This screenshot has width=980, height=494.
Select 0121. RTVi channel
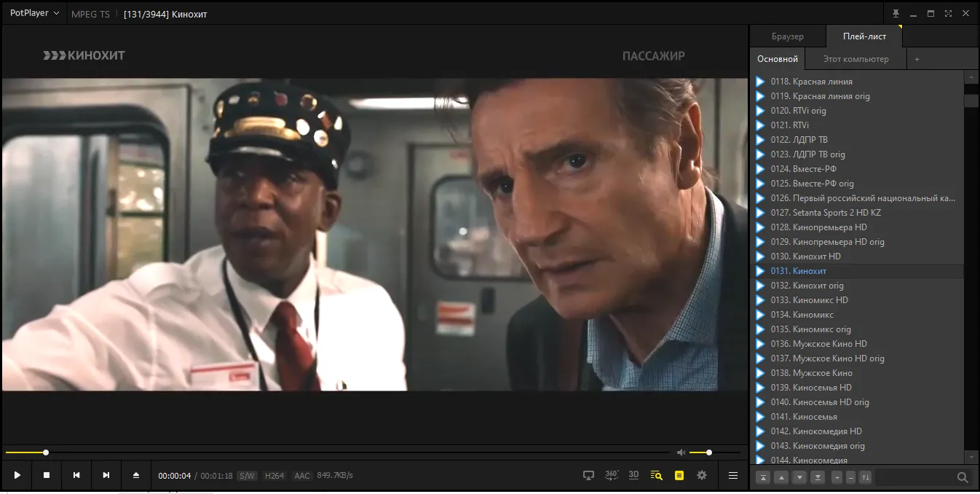(x=857, y=125)
